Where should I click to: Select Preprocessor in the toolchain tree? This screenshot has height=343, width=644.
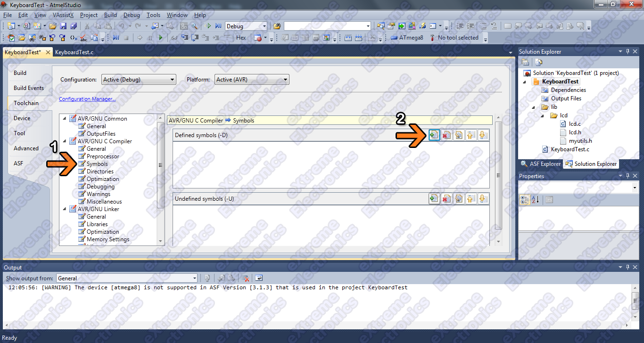click(103, 156)
